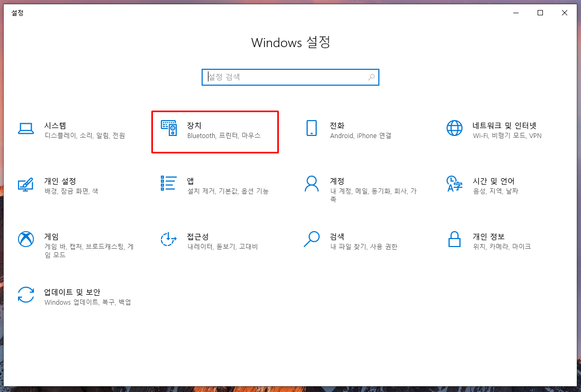Select the 접근성 heading text
Viewport: 581px width, 392px height.
coord(198,237)
